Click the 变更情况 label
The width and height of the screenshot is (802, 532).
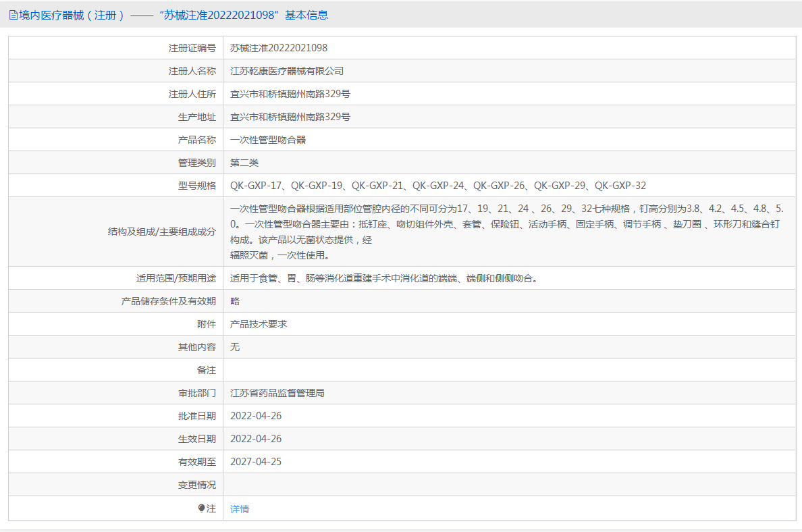[x=197, y=485]
